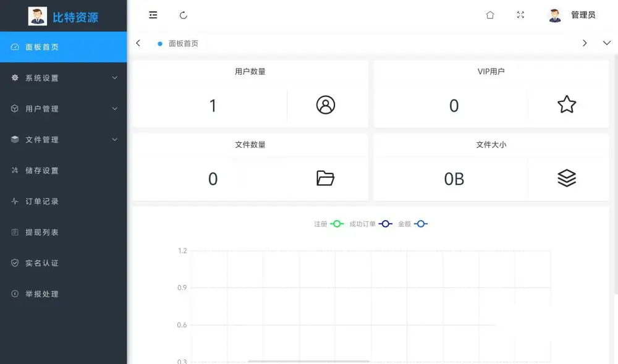Go to the home icon in header

[x=490, y=15]
